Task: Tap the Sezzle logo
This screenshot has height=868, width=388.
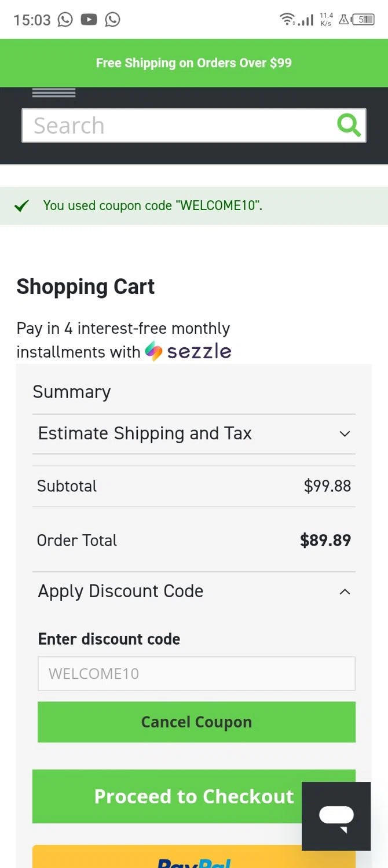Action: pyautogui.click(x=188, y=351)
